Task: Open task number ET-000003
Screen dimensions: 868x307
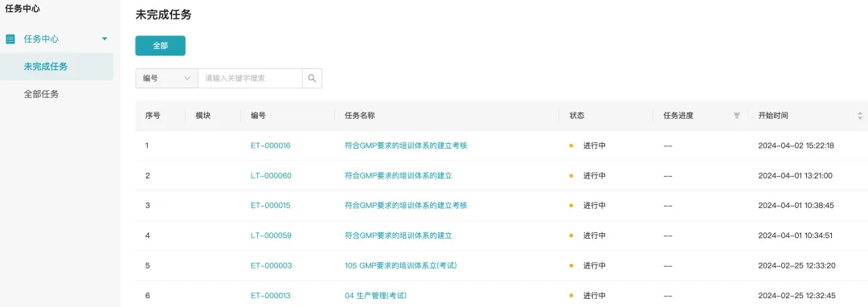Action: [272, 265]
